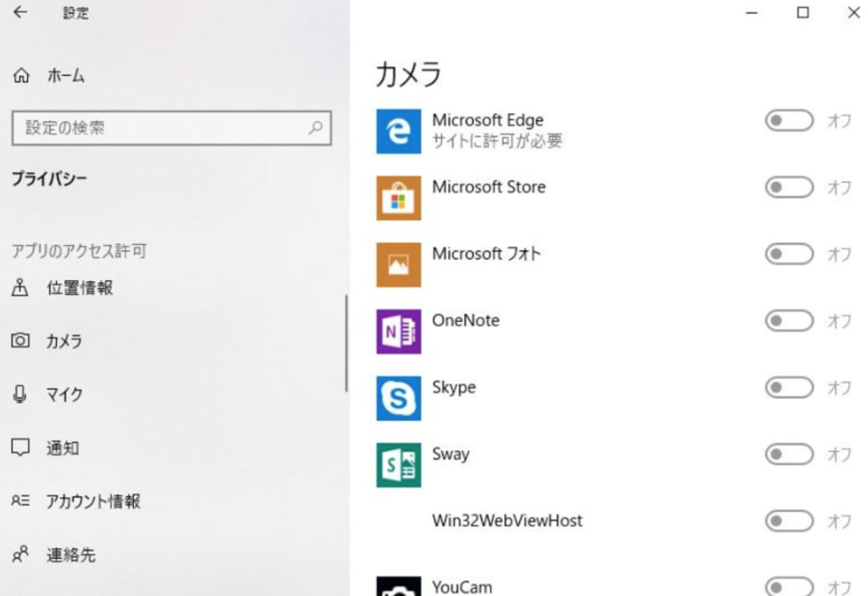Enable camera access for OneNote
Viewport: 868px width, 596px height.
pos(788,321)
